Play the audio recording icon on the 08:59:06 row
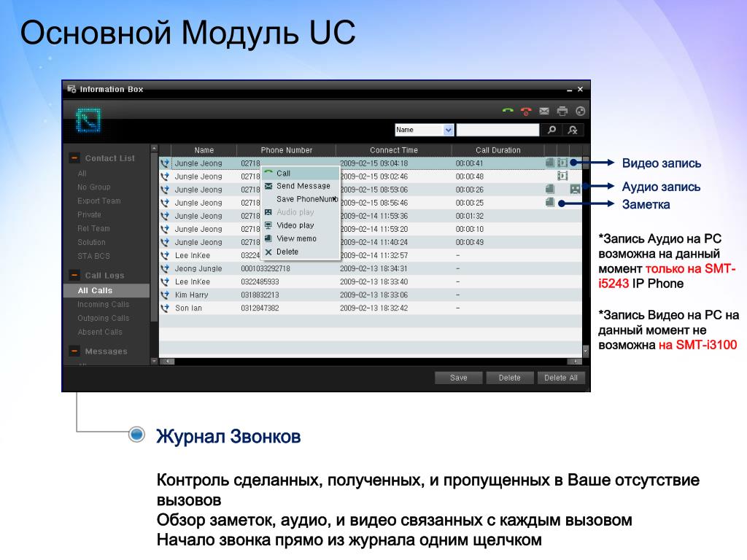 [x=576, y=189]
